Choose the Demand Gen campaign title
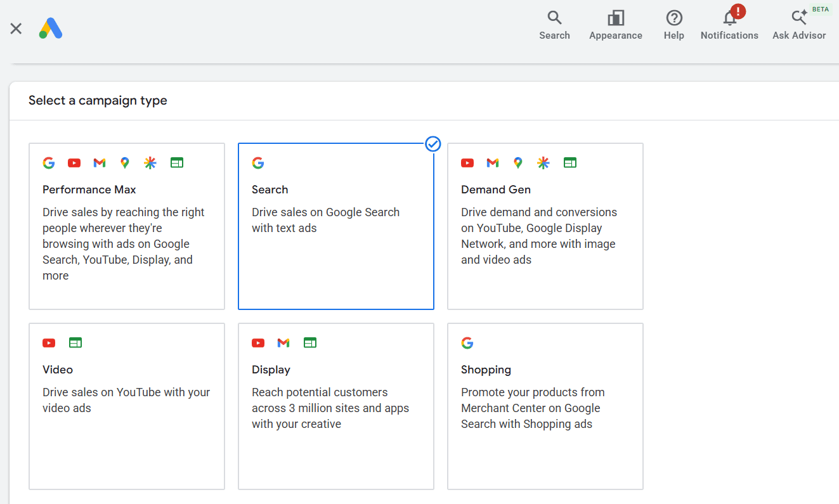The image size is (839, 504). coord(496,190)
